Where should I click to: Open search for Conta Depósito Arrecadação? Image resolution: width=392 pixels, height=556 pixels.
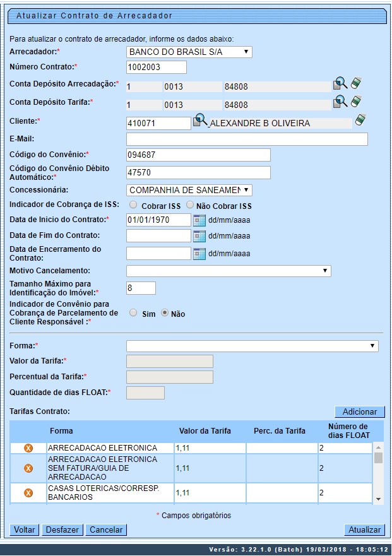tap(340, 84)
